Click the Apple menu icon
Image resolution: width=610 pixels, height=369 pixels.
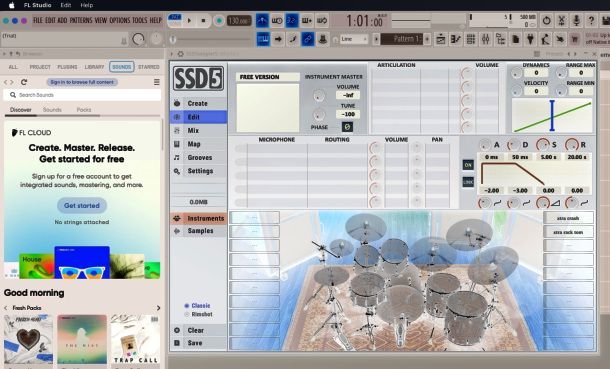pos(12,5)
